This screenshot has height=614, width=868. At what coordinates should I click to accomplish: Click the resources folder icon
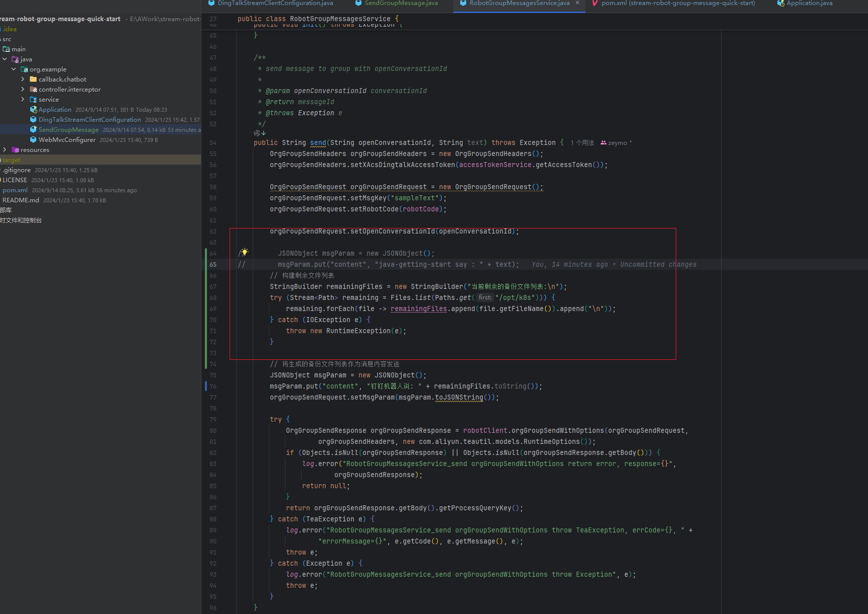(x=15, y=150)
